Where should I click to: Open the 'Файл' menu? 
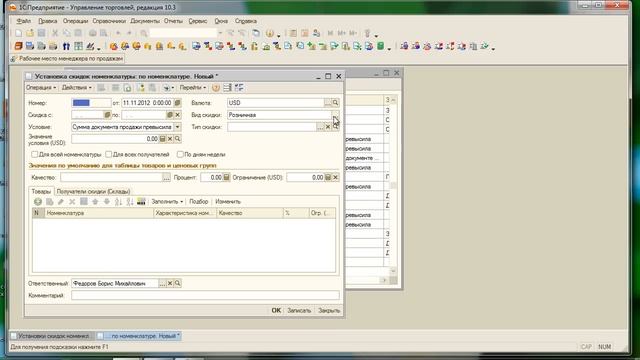(24, 21)
